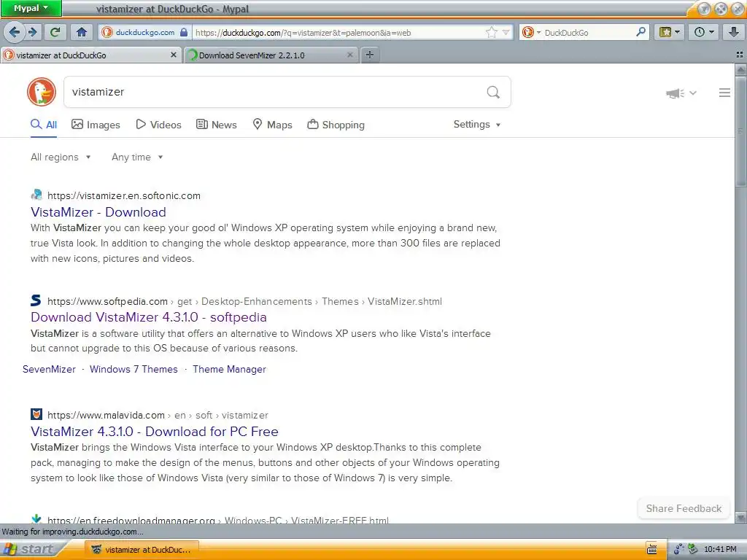The width and height of the screenshot is (747, 560).
Task: Open a new tab with plus button
Action: [370, 55]
